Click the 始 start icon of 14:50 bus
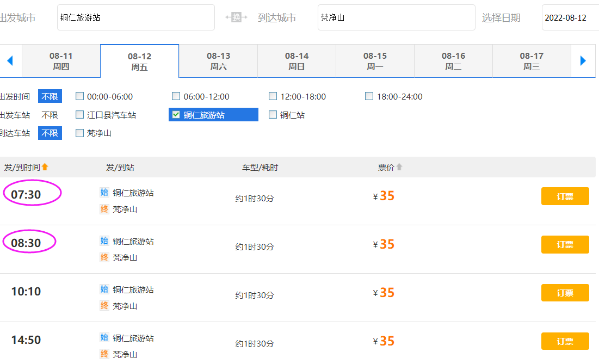 tap(104, 337)
